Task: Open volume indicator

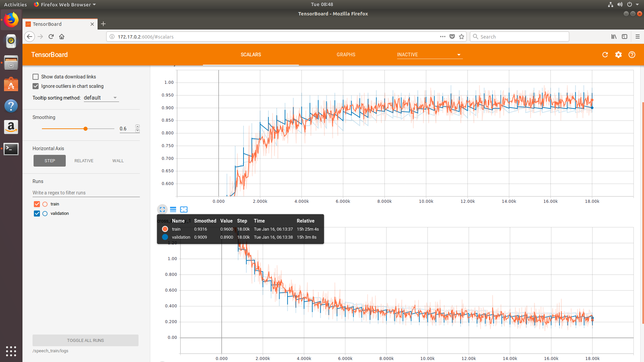Action: point(620,4)
